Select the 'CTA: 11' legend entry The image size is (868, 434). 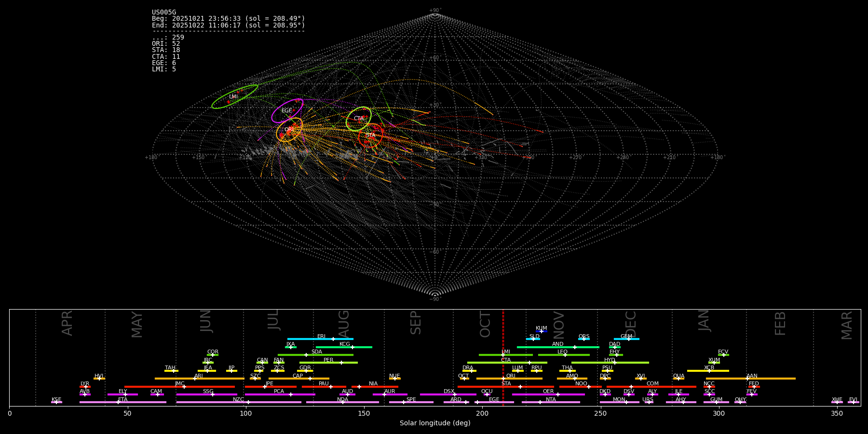[166, 57]
